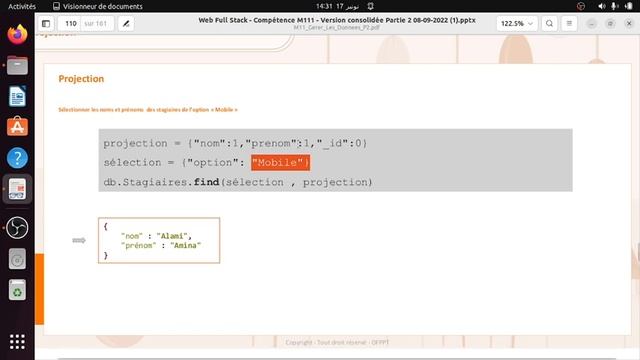Click the db.Stagiaires.find code line

tap(238, 182)
